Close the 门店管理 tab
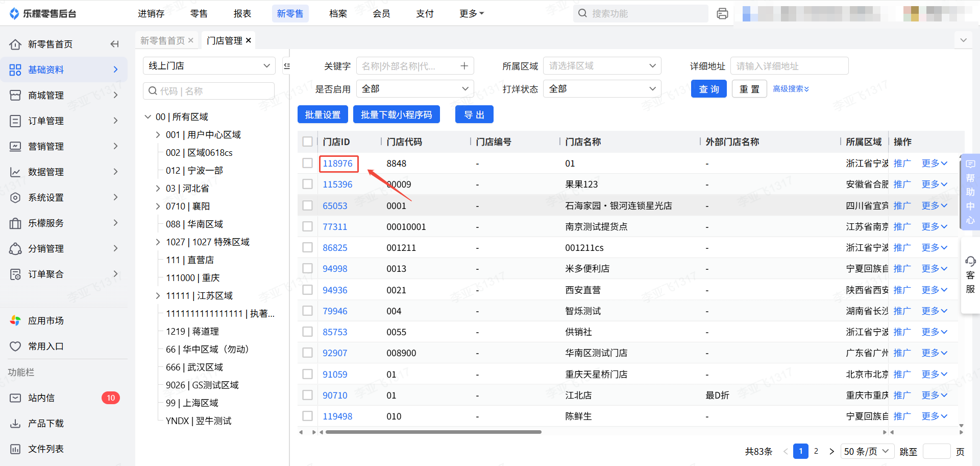 [249, 40]
